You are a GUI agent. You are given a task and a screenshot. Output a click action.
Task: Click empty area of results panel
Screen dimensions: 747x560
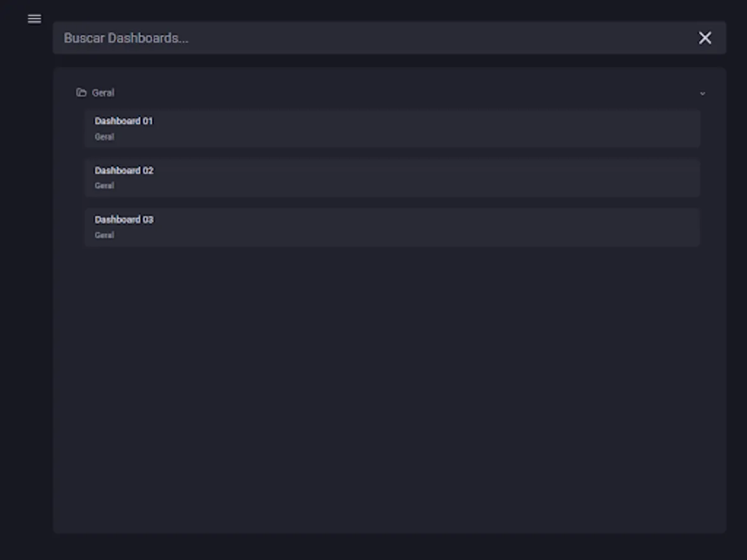389,386
